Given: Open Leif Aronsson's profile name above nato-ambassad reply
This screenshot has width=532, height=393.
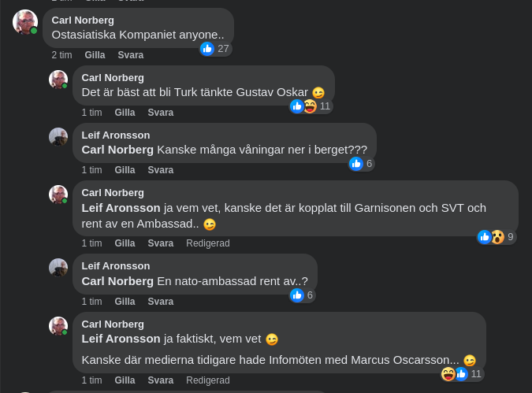Looking at the screenshot, I should [116, 266].
